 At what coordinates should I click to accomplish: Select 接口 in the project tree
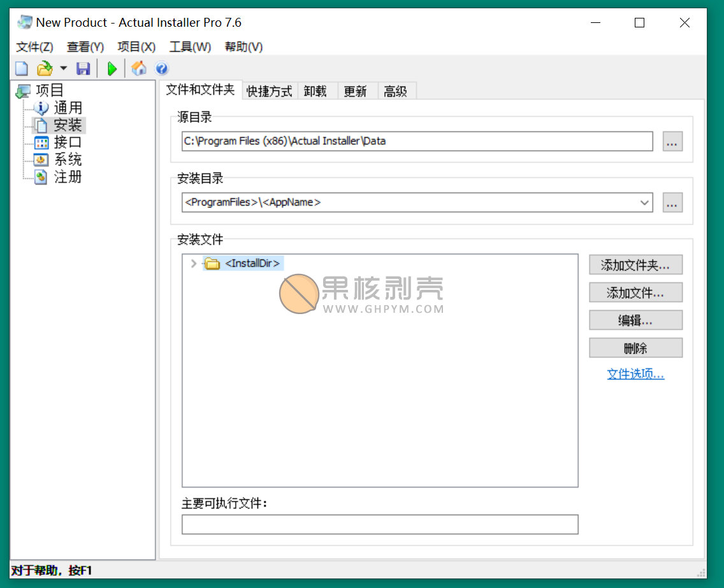[x=68, y=142]
